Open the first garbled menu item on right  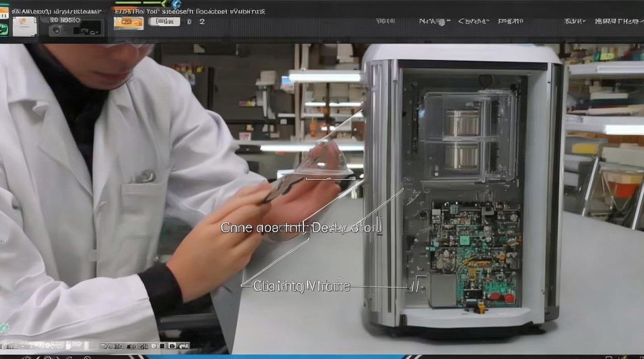tap(386, 22)
